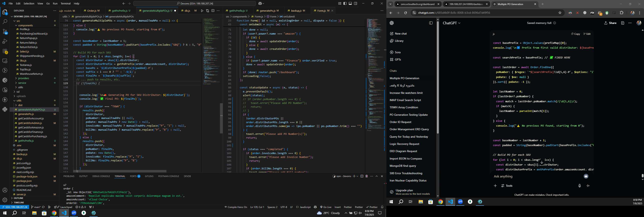Open Source Control view with 82 changes badge

pos(5,32)
